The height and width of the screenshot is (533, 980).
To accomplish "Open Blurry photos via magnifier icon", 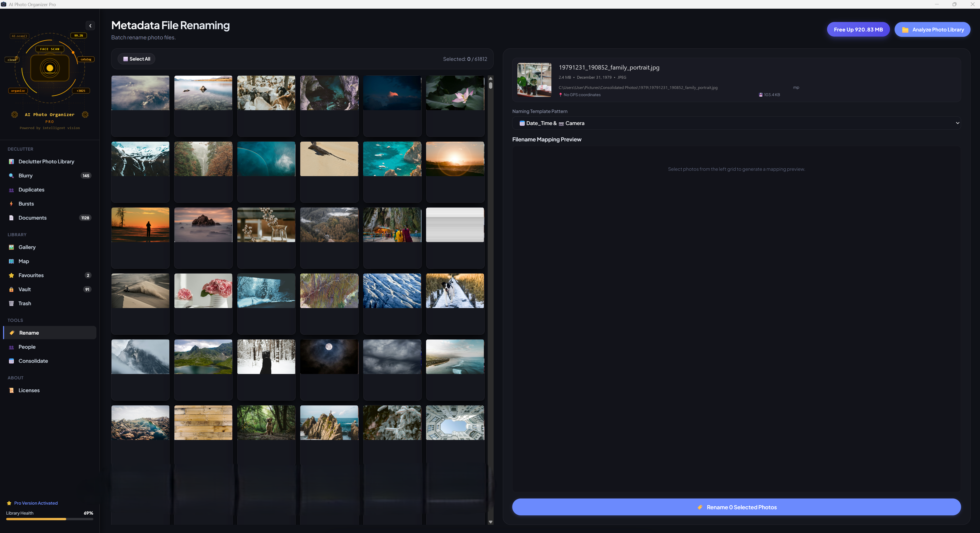I will pyautogui.click(x=12, y=176).
